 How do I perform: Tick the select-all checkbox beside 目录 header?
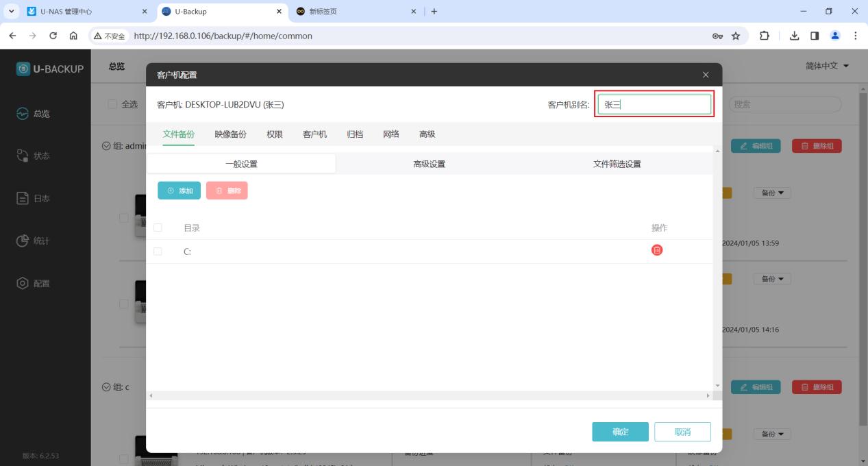click(x=158, y=228)
